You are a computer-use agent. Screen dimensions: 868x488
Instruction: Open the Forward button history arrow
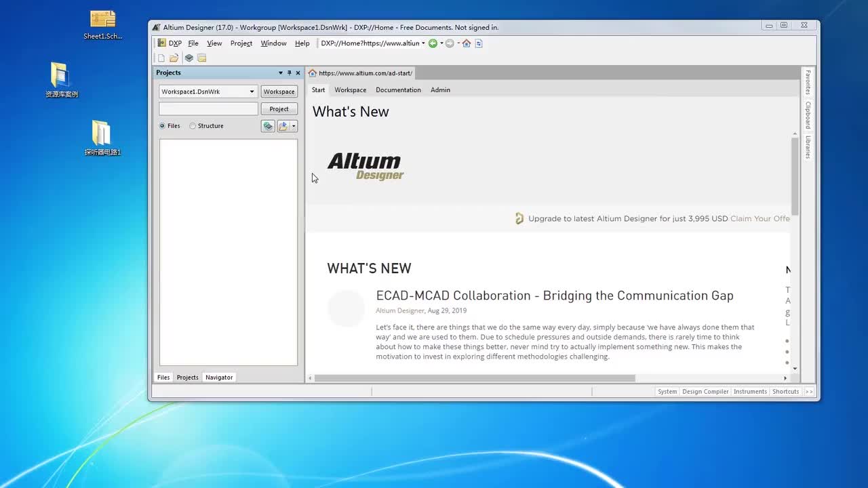point(458,43)
